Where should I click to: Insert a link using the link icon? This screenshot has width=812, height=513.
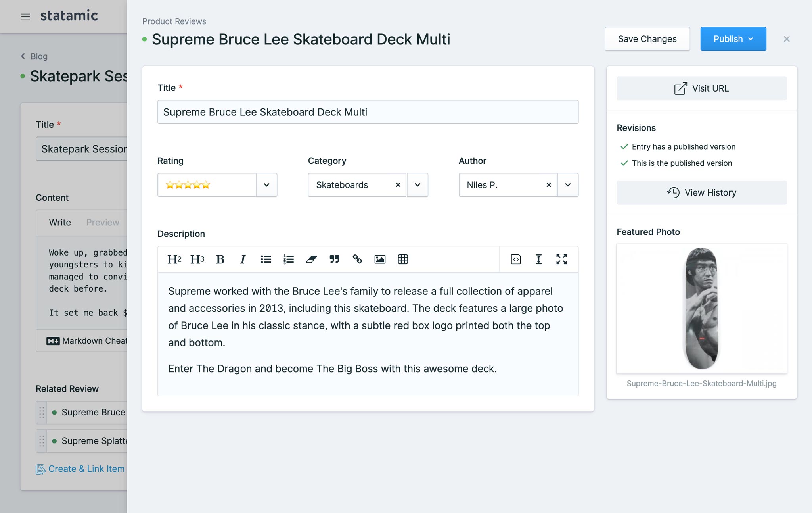(356, 258)
